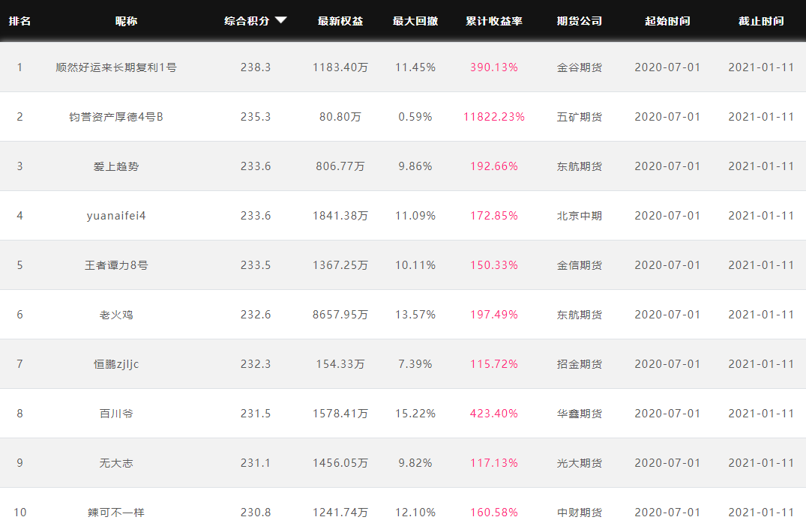Click the 起始时间 column header
This screenshot has height=532, width=806.
(x=668, y=21)
